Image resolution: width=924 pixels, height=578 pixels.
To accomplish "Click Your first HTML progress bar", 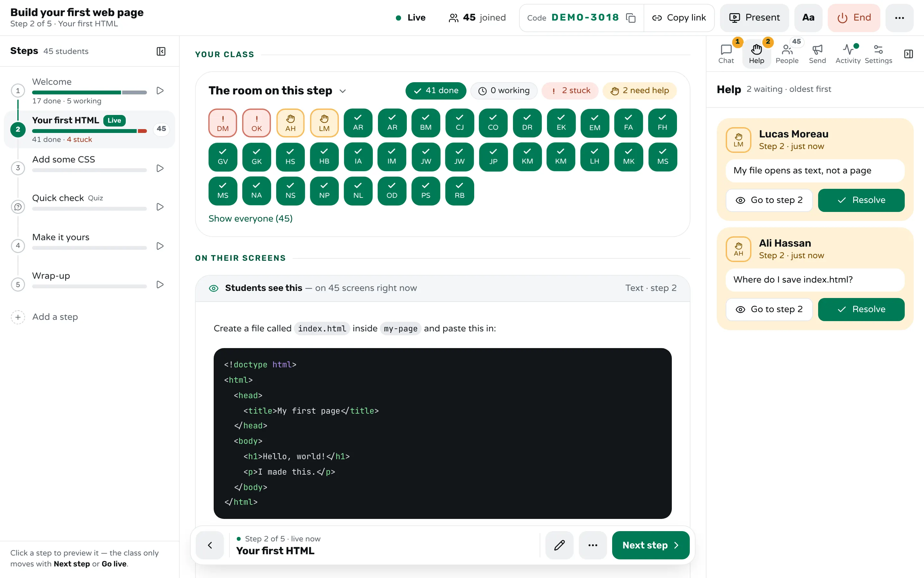I will click(x=89, y=131).
